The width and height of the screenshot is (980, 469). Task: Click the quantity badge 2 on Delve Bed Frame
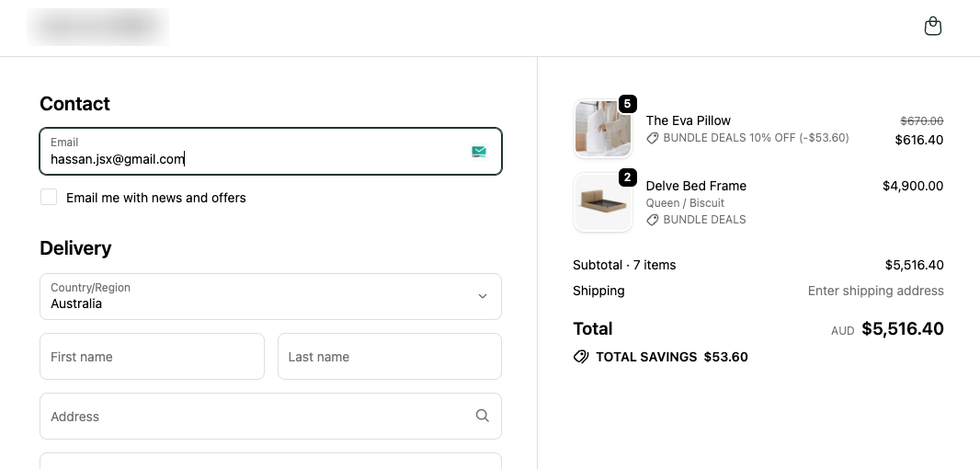(628, 177)
